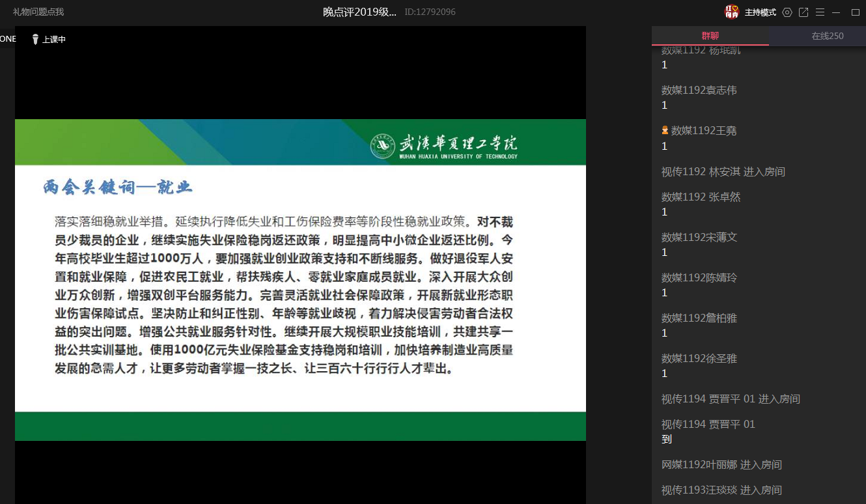Viewport: 866px width, 504px height.
Task: Open the 在线250 online users tab
Action: 827,36
